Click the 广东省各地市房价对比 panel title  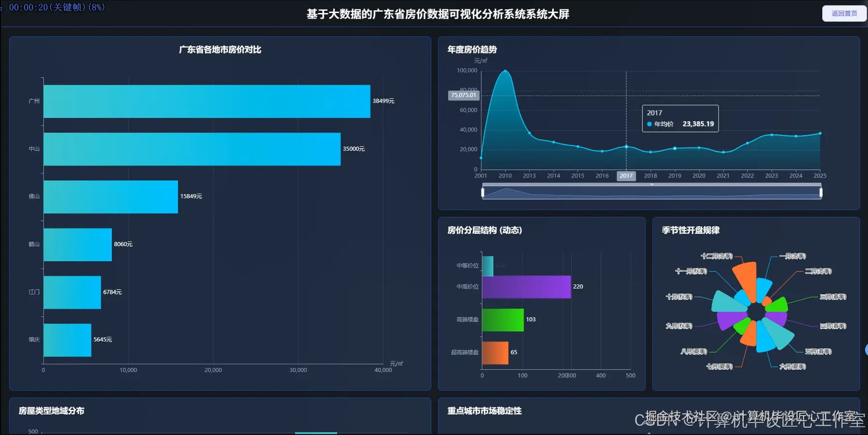pyautogui.click(x=220, y=49)
